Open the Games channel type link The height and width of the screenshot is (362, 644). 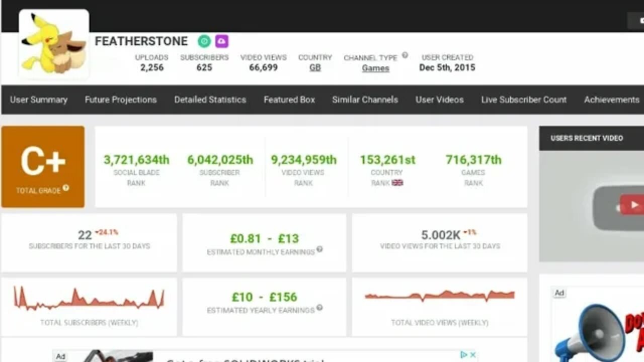click(375, 68)
